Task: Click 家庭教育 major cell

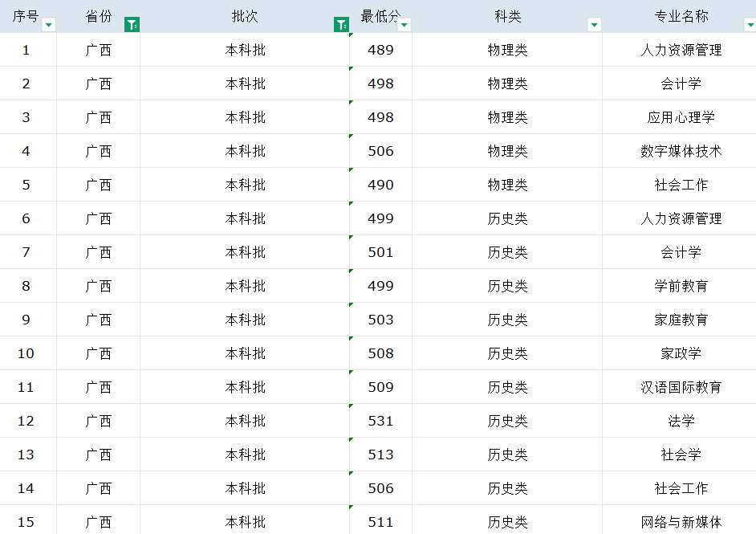Action: click(x=681, y=320)
